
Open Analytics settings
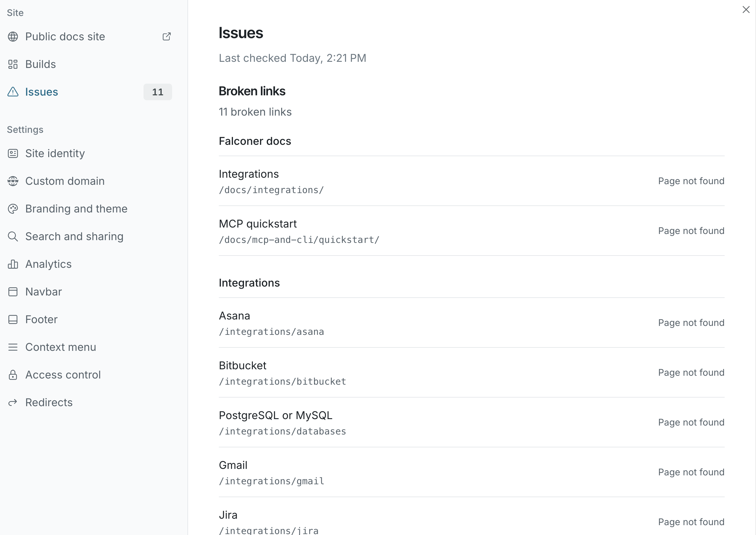pos(89,264)
